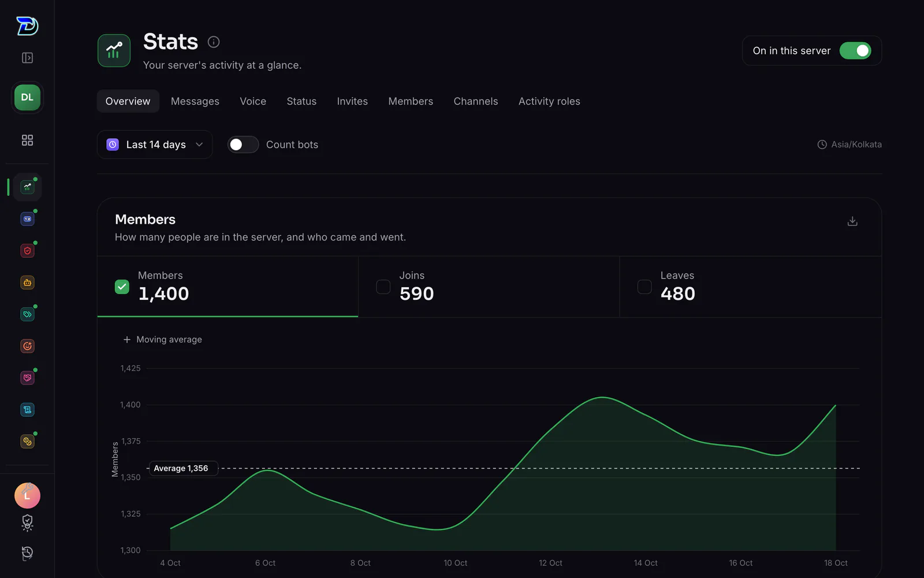Open the yellow coins economy module icon
Viewport: 924px width, 578px height.
(x=27, y=441)
